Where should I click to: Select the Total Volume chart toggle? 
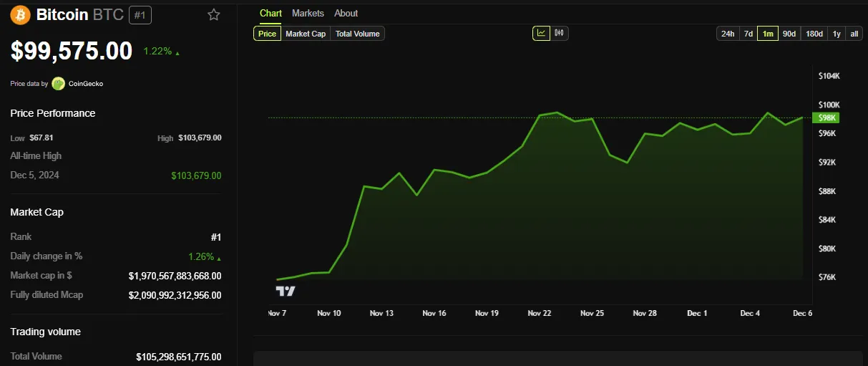coord(357,34)
